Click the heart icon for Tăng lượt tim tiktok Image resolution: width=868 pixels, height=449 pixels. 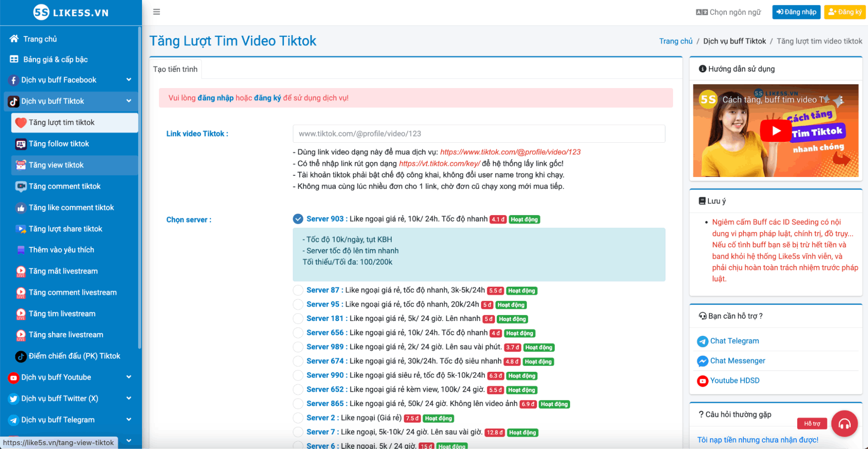click(20, 123)
